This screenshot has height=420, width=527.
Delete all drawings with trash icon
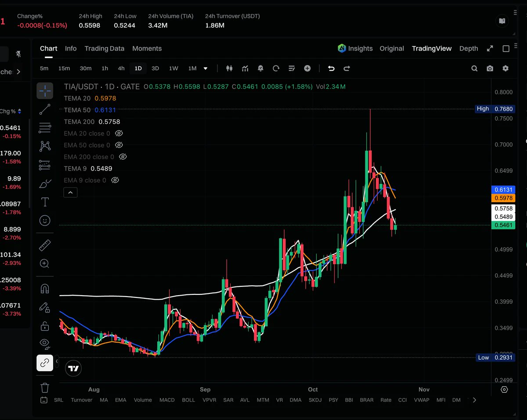tap(45, 387)
